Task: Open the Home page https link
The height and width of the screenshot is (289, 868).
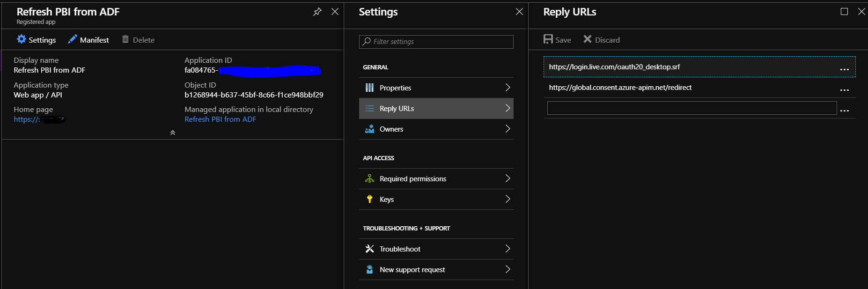Action: tap(39, 119)
